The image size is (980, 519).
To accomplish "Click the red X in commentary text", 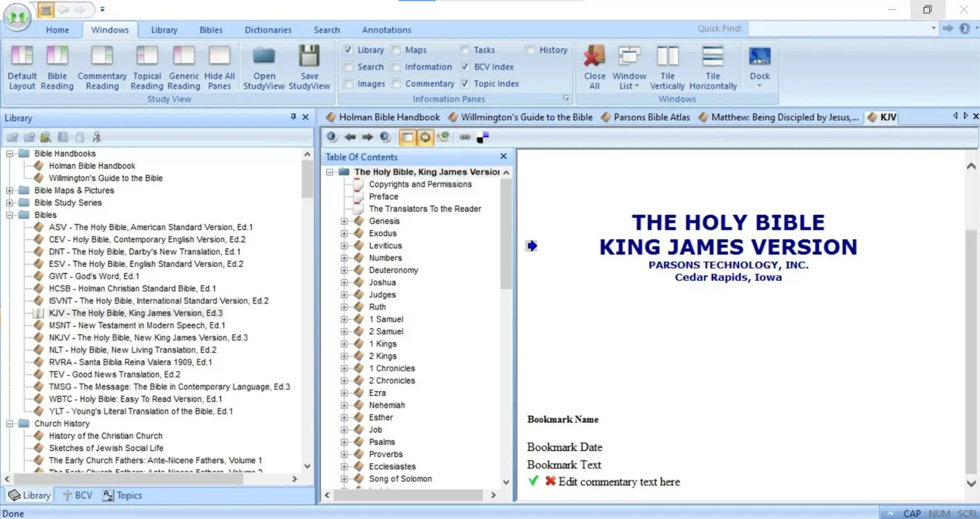I will (550, 481).
